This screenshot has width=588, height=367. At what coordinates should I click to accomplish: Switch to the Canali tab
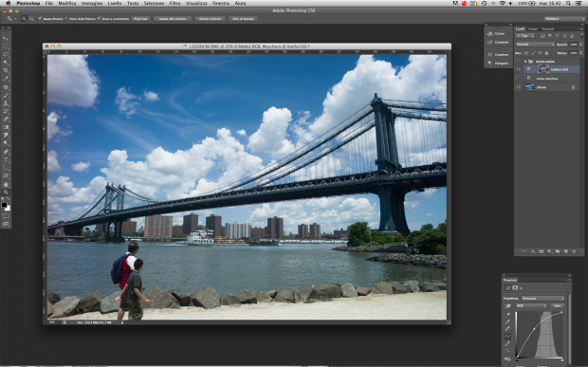tap(532, 28)
